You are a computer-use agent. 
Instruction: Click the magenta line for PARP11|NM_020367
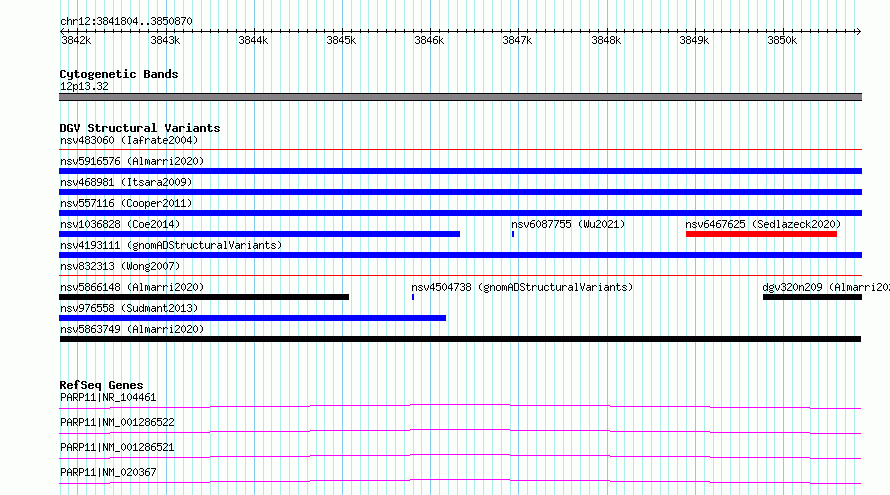tap(460, 481)
